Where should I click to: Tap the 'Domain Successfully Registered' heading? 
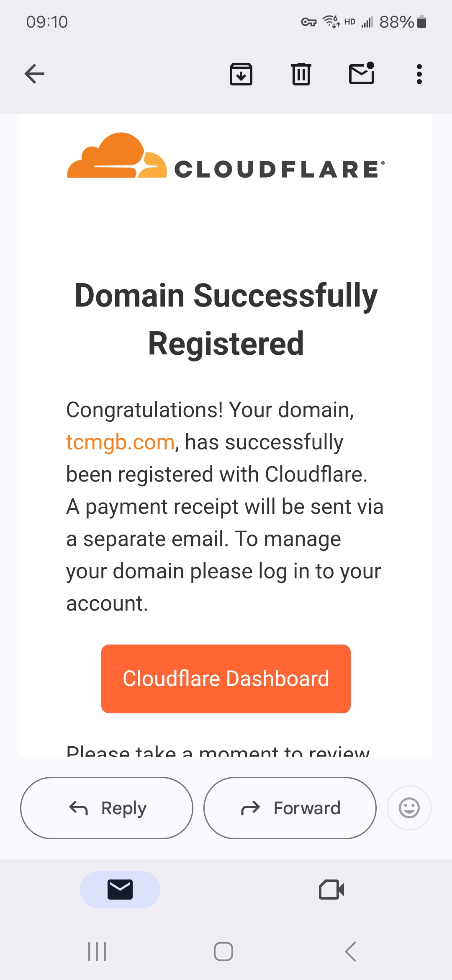click(226, 319)
